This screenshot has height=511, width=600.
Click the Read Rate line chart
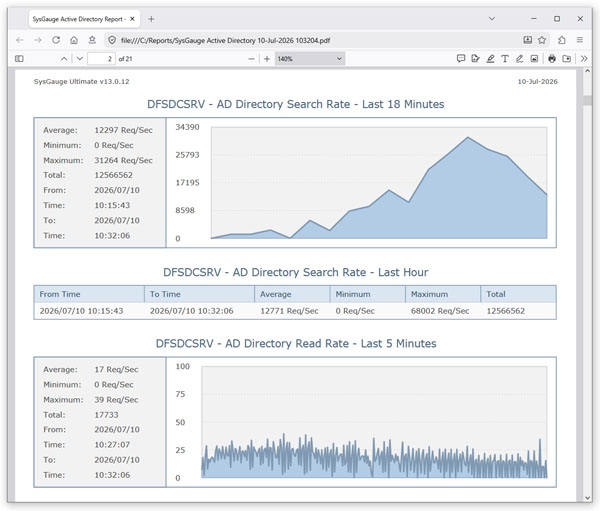click(x=374, y=422)
